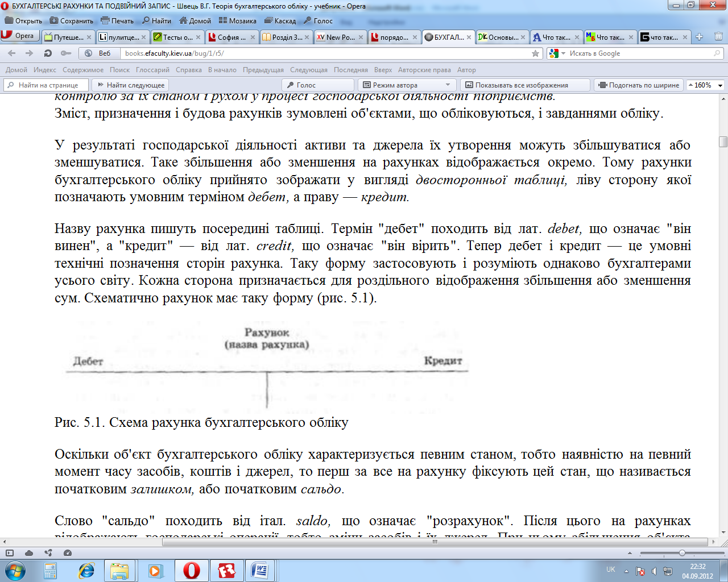Toggle Подогнать по ширине

click(639, 85)
